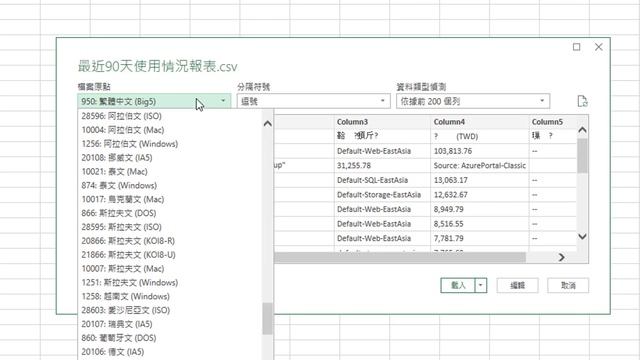Select 1256 Arabic (Windows) encoding
The image size is (640, 360).
(x=169, y=144)
